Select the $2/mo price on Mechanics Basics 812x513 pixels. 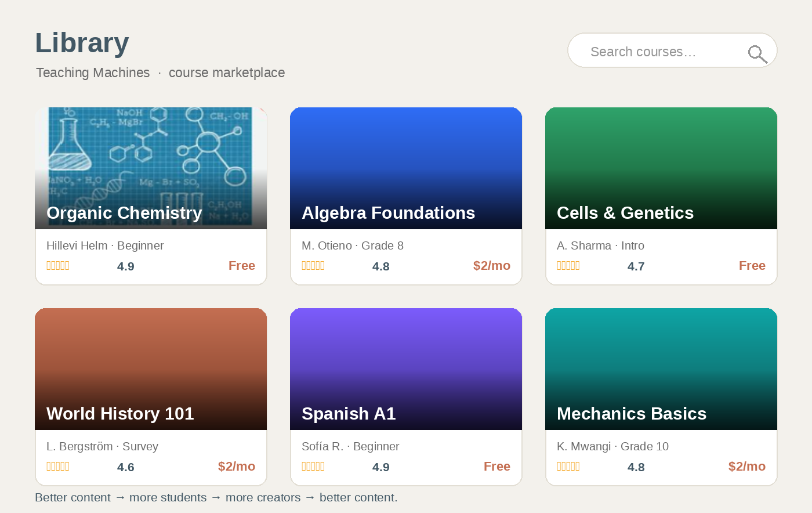(747, 467)
